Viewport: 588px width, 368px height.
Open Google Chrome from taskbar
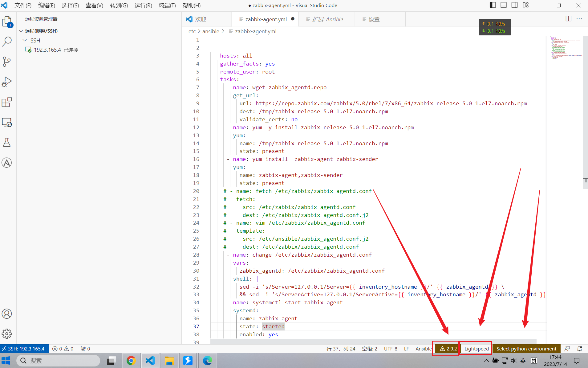tap(131, 360)
